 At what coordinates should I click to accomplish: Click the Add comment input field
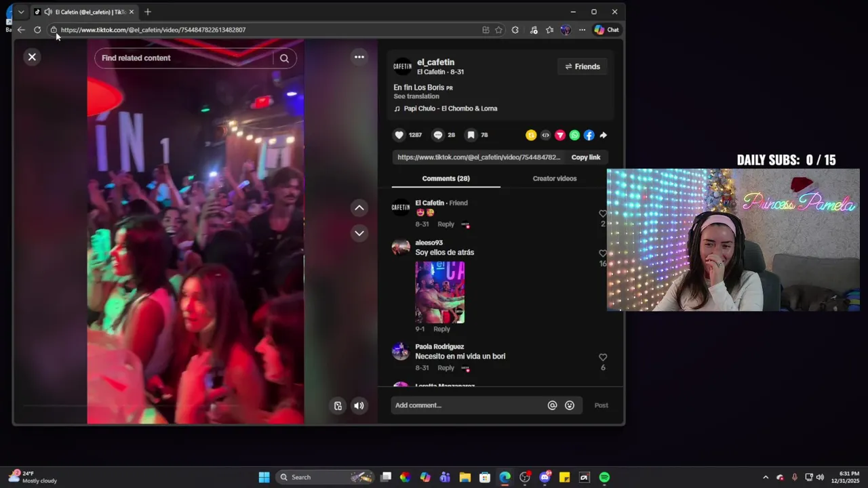pyautogui.click(x=469, y=405)
